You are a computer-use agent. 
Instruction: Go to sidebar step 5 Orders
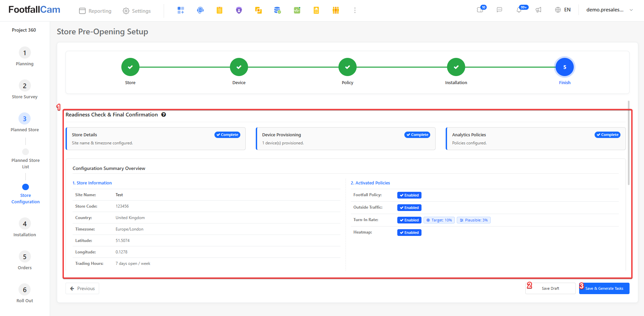click(25, 260)
